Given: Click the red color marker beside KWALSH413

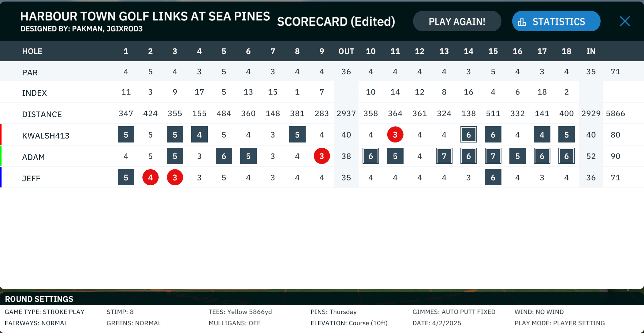Looking at the screenshot, I should pyautogui.click(x=1, y=135).
